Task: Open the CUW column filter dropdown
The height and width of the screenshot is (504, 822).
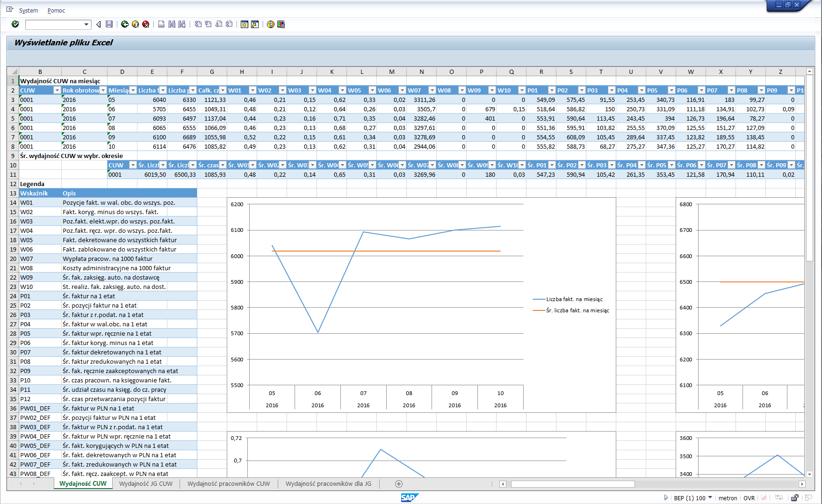Action: 57,90
